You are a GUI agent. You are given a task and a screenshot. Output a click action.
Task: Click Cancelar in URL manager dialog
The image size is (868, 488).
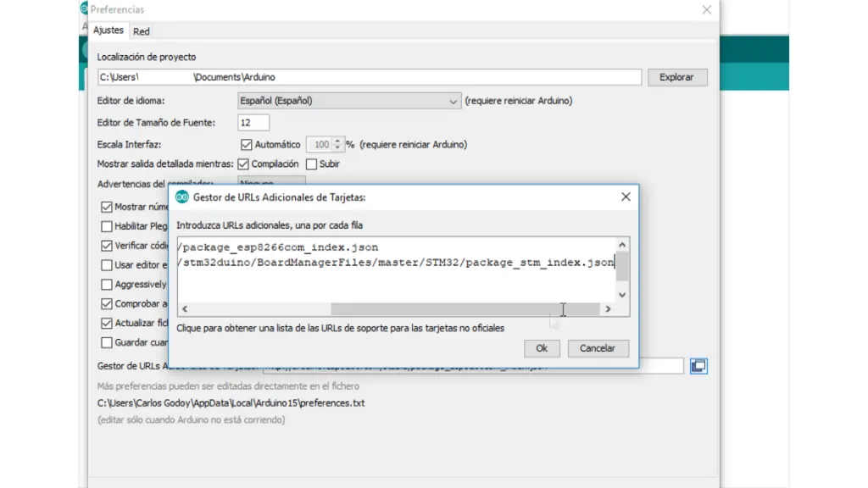(x=598, y=348)
